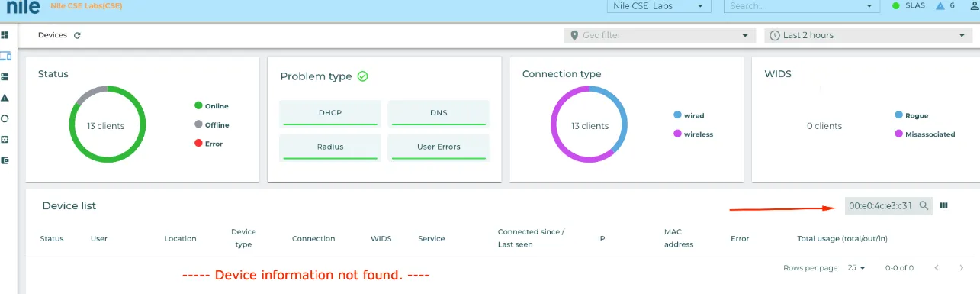
Task: Toggle the Offline legend in Status
Action: coord(212,124)
